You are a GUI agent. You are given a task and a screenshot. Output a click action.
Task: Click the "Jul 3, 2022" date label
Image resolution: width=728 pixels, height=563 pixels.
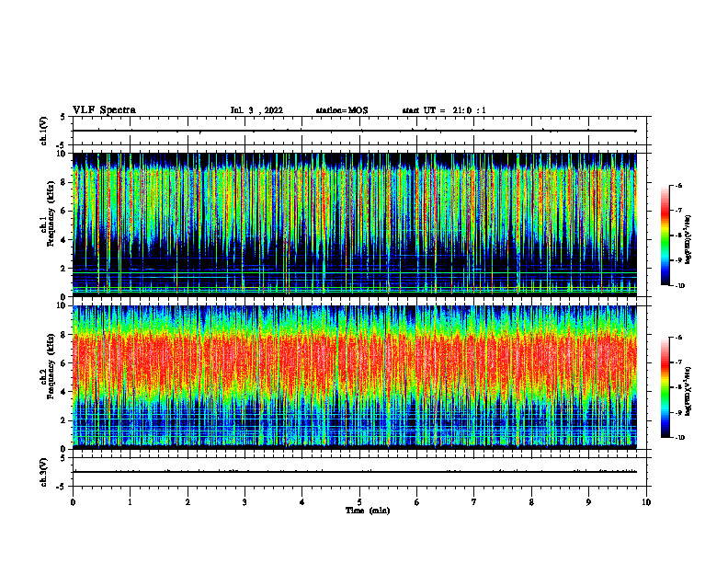[x=256, y=110]
